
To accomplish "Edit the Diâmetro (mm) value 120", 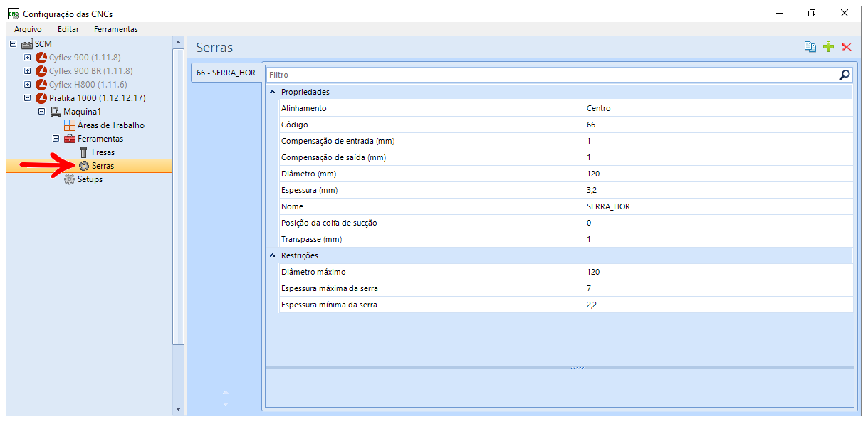I will (x=718, y=174).
